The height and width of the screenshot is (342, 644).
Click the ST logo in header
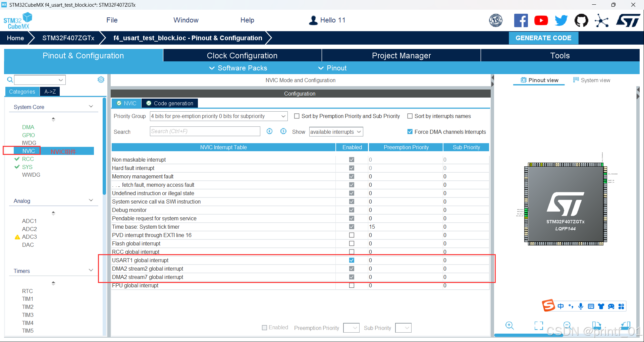pyautogui.click(x=628, y=20)
